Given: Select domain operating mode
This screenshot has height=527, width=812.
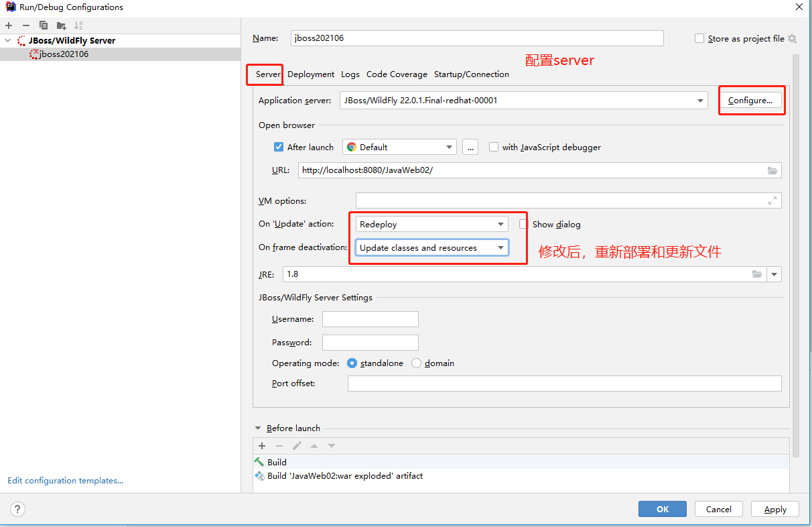Looking at the screenshot, I should [x=416, y=363].
